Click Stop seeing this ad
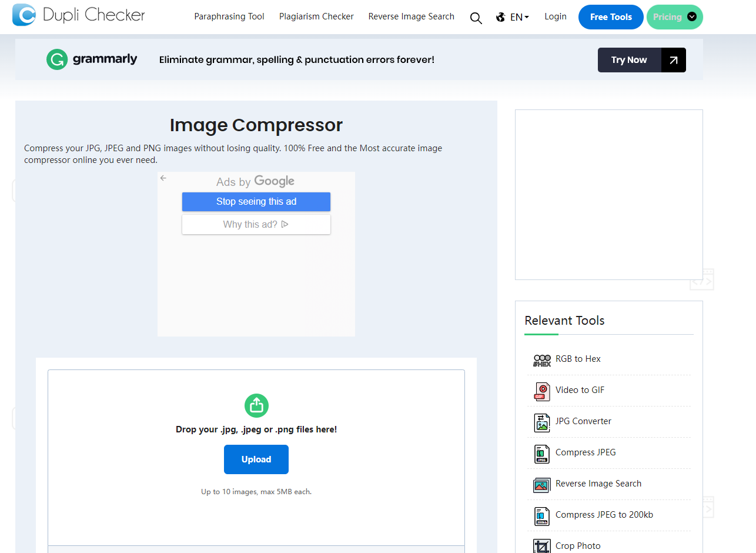Image resolution: width=756 pixels, height=553 pixels. (256, 202)
